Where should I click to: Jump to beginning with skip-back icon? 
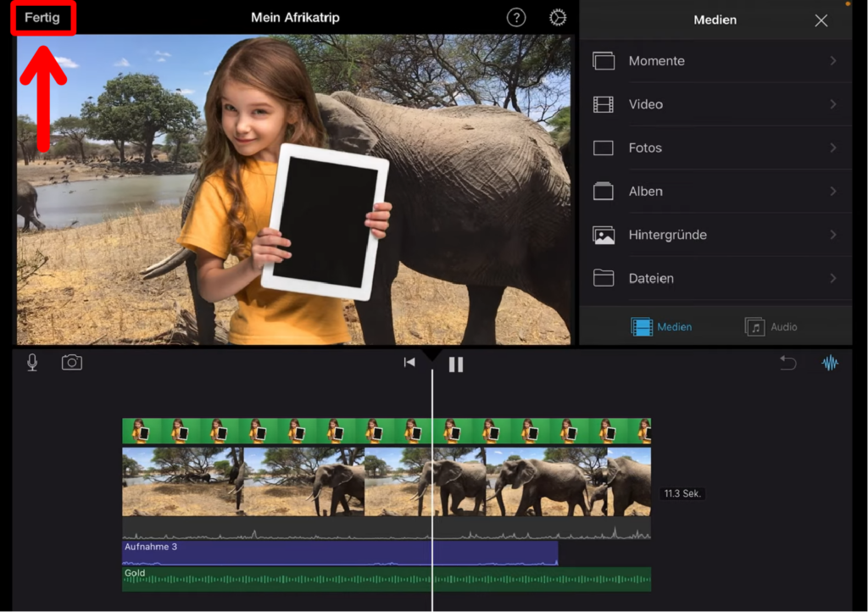coord(409,363)
